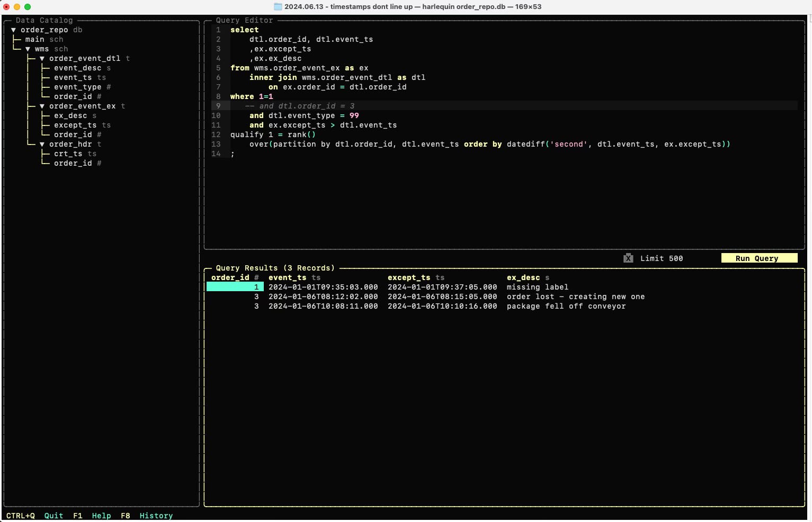Image resolution: width=812 pixels, height=522 pixels.
Task: Select 'package fell off conveyor' cell
Action: (x=566, y=307)
